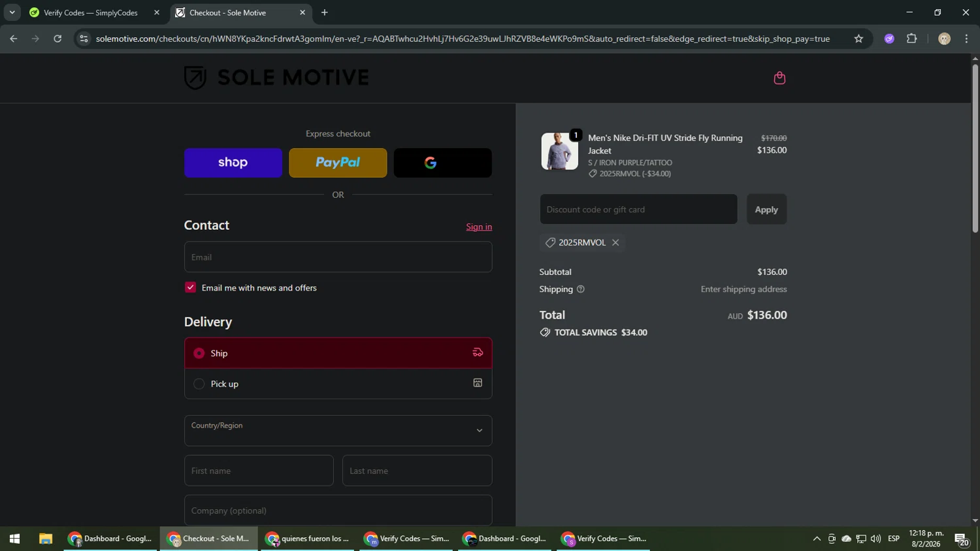Screen dimensions: 980x551
Task: Click the address bar URL
Action: point(463,39)
